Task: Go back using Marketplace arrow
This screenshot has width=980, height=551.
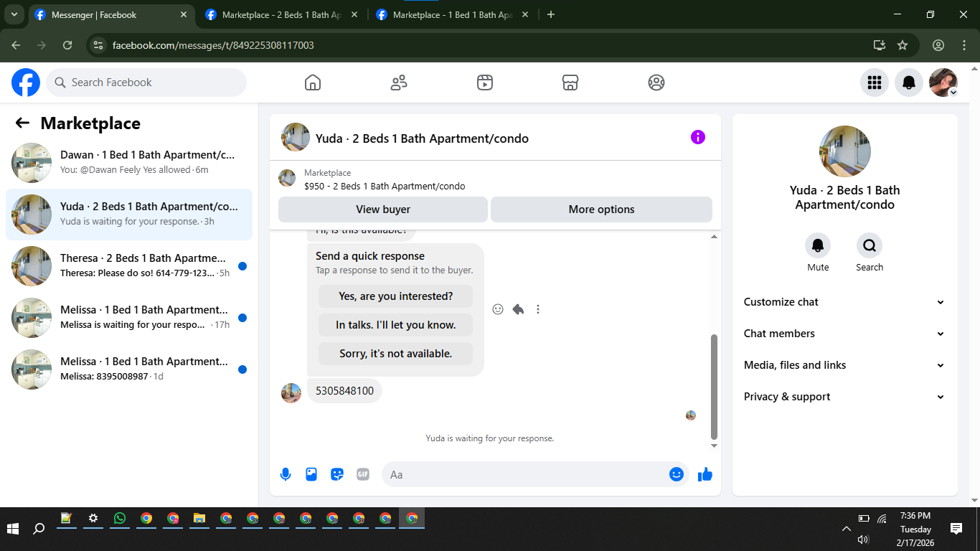Action: pyautogui.click(x=22, y=123)
